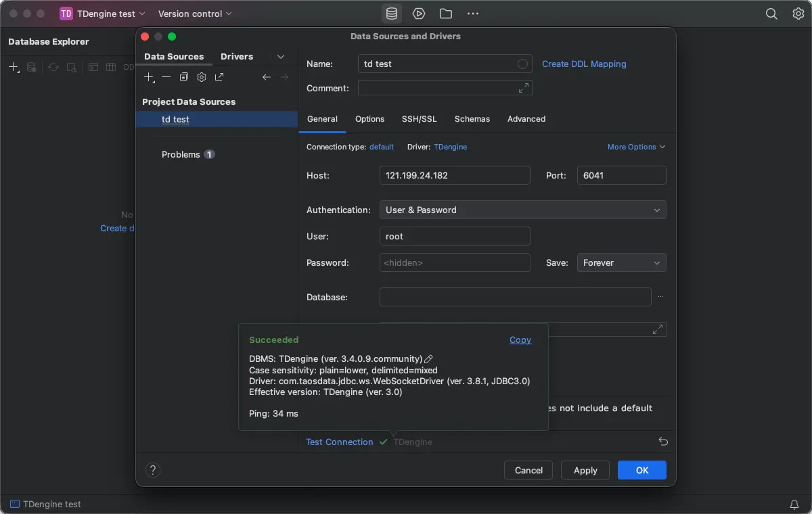Revert changes with undo arrow icon
The width and height of the screenshot is (812, 514).
pyautogui.click(x=663, y=442)
